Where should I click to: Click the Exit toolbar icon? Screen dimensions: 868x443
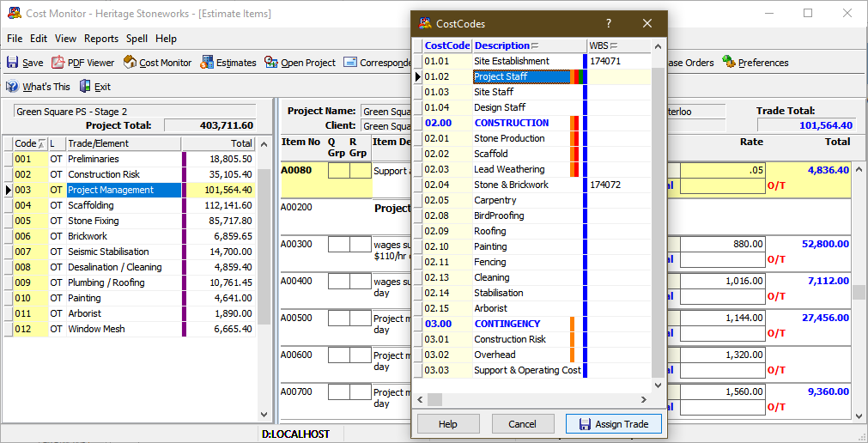click(x=85, y=87)
